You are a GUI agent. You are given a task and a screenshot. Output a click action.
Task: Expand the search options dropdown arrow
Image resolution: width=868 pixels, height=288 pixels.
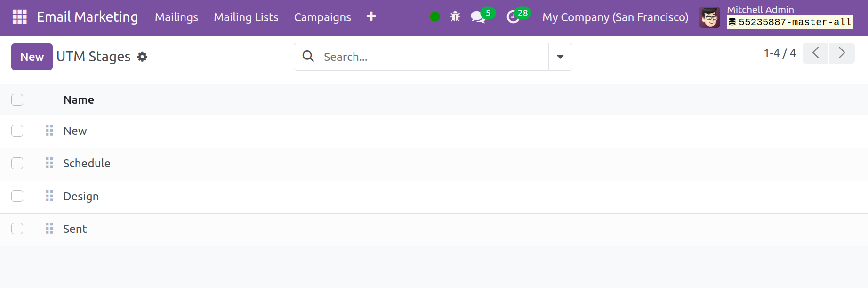point(560,57)
